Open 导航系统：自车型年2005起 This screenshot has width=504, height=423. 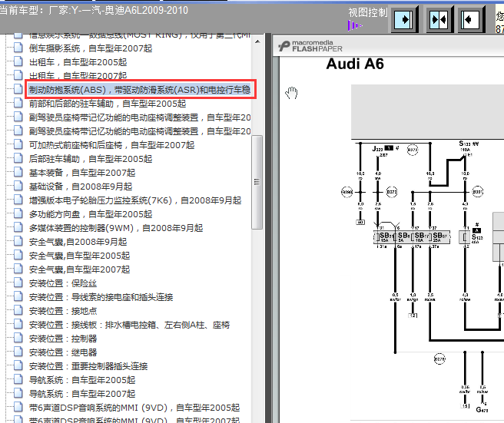pyautogui.click(x=82, y=380)
